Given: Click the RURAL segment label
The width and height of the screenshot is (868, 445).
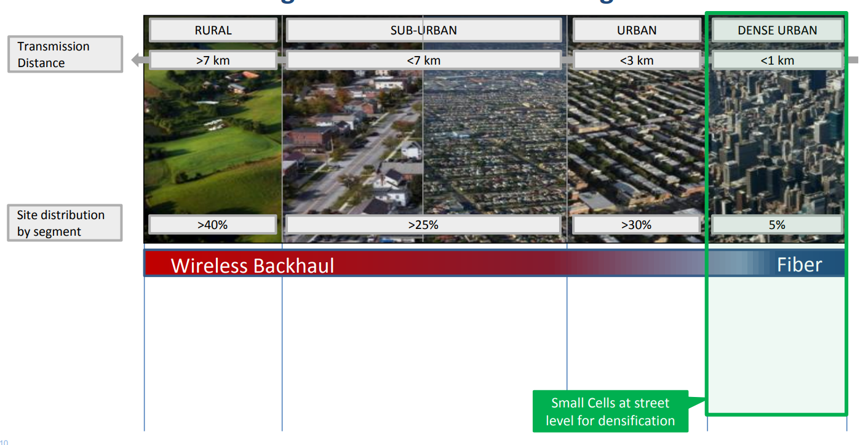Looking at the screenshot, I should click(x=213, y=30).
